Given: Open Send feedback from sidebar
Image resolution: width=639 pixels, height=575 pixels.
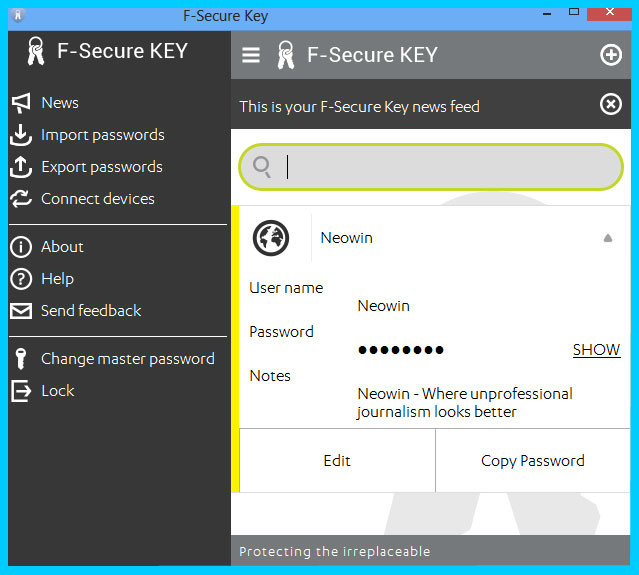Looking at the screenshot, I should [91, 311].
